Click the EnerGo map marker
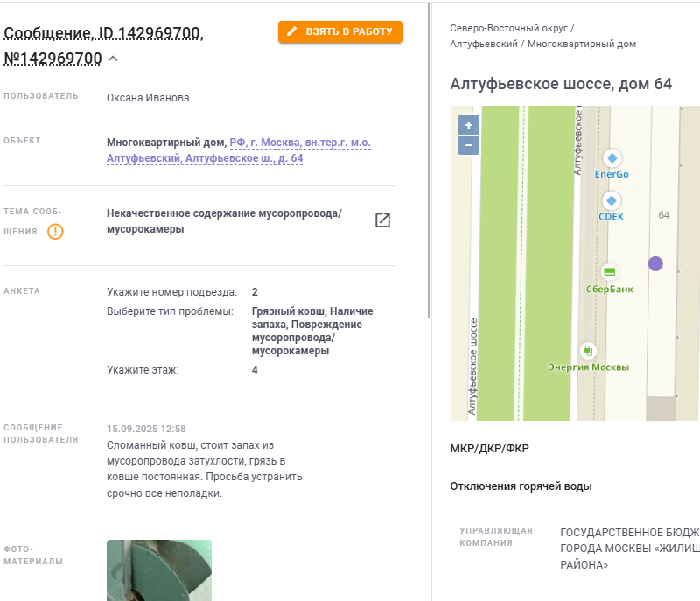This screenshot has height=601, width=700. [612, 158]
